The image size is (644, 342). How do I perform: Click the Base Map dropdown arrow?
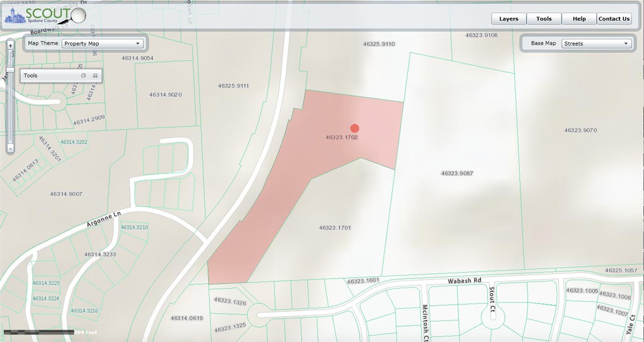point(626,43)
